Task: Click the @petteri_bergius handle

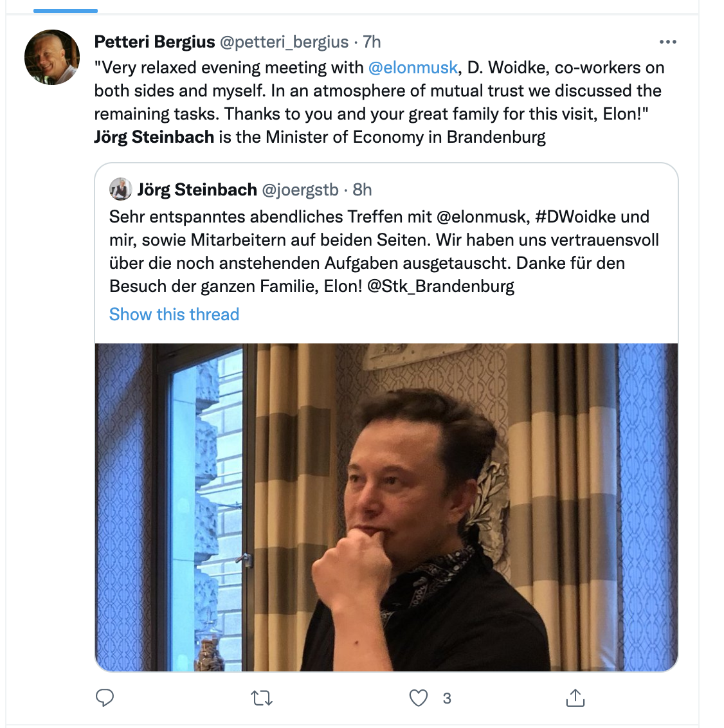Action: [284, 42]
